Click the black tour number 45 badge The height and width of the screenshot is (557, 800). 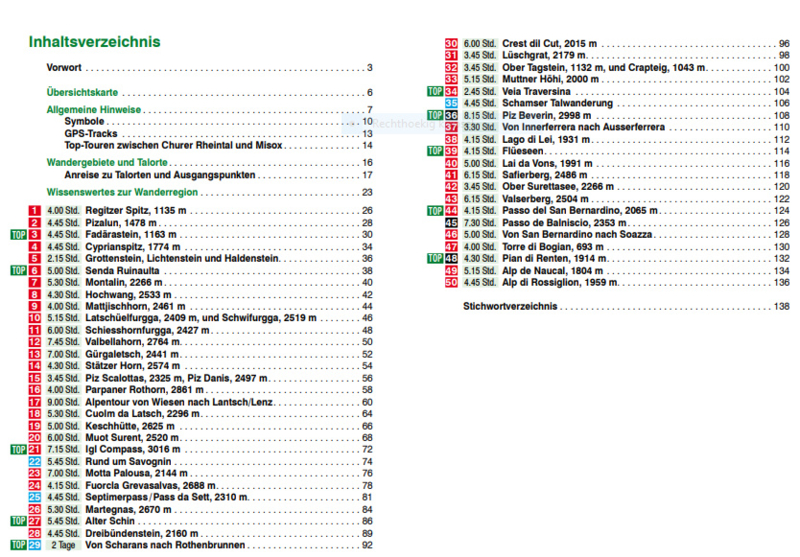pos(451,223)
